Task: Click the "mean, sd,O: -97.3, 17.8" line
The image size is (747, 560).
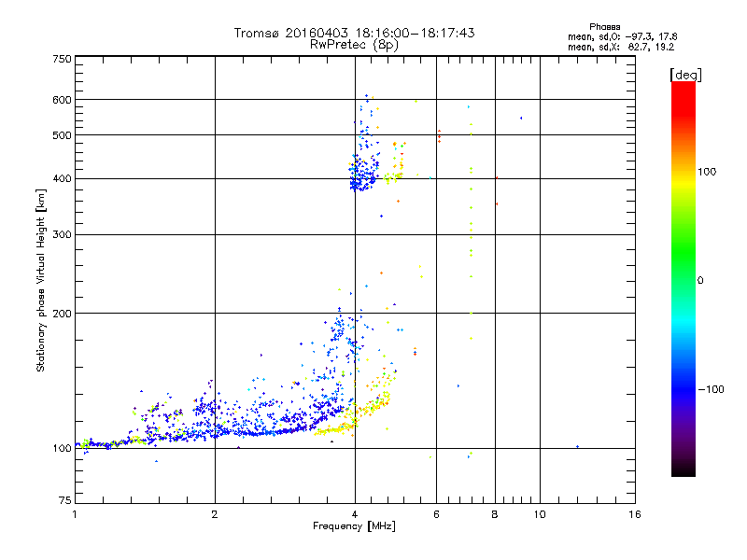Action: 622,36
